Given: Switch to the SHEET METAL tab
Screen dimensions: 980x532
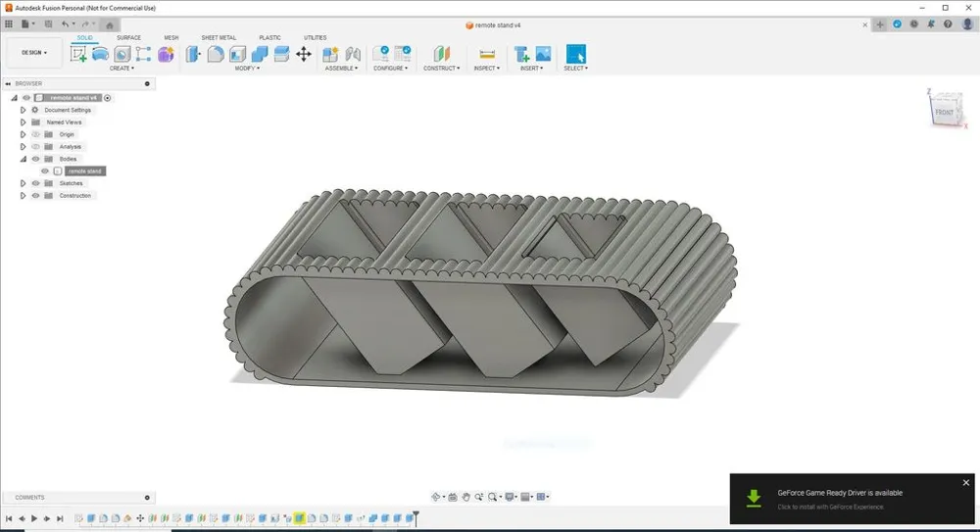Looking at the screenshot, I should pos(218,37).
